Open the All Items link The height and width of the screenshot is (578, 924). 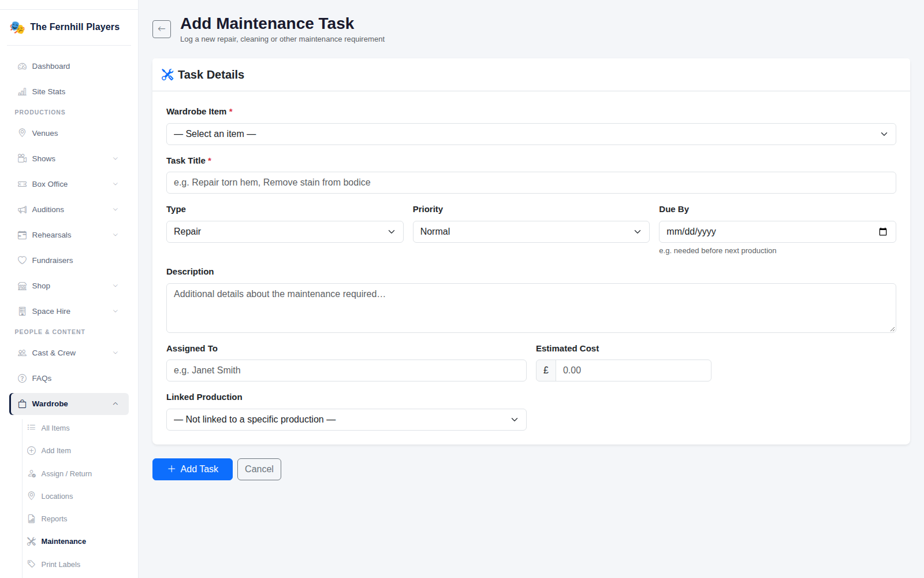coord(55,428)
